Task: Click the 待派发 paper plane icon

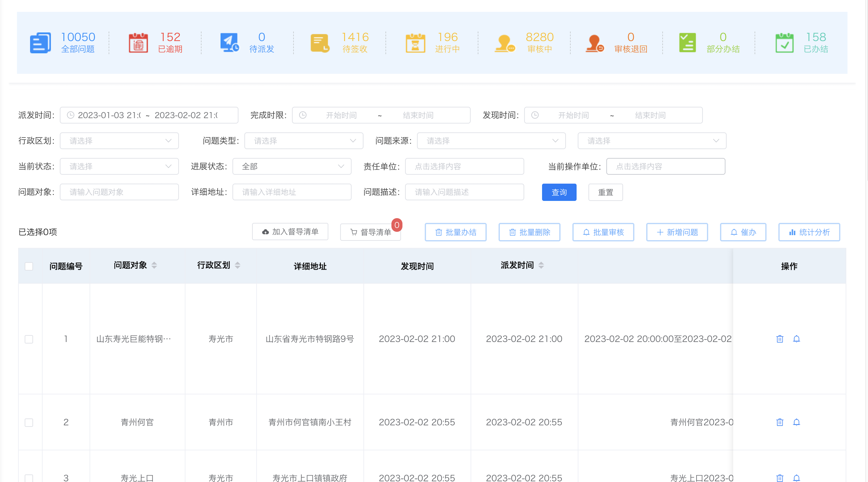Action: point(230,43)
